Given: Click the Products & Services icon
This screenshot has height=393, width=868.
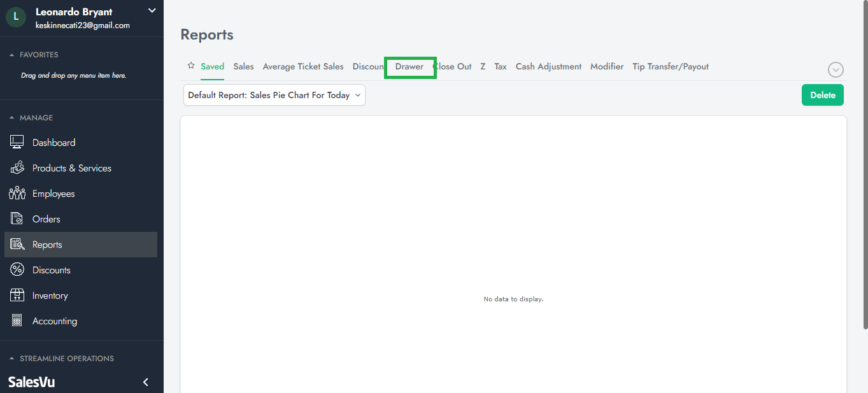Looking at the screenshot, I should point(17,168).
